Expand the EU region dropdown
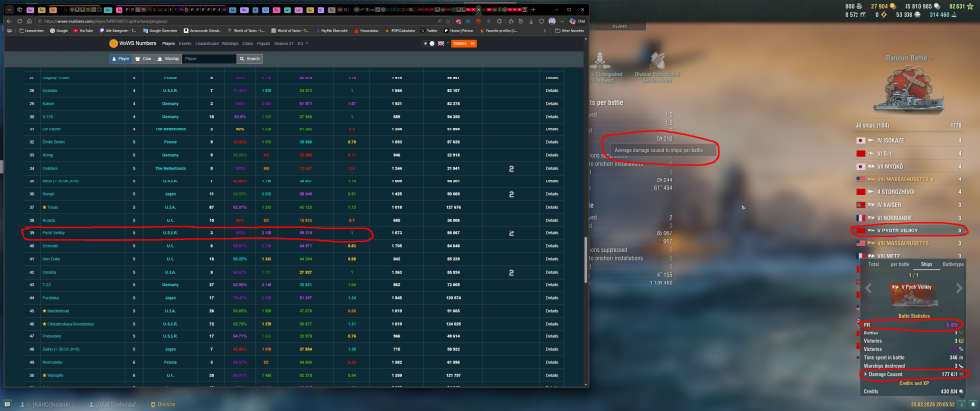This screenshot has height=411, width=980. pyautogui.click(x=302, y=44)
